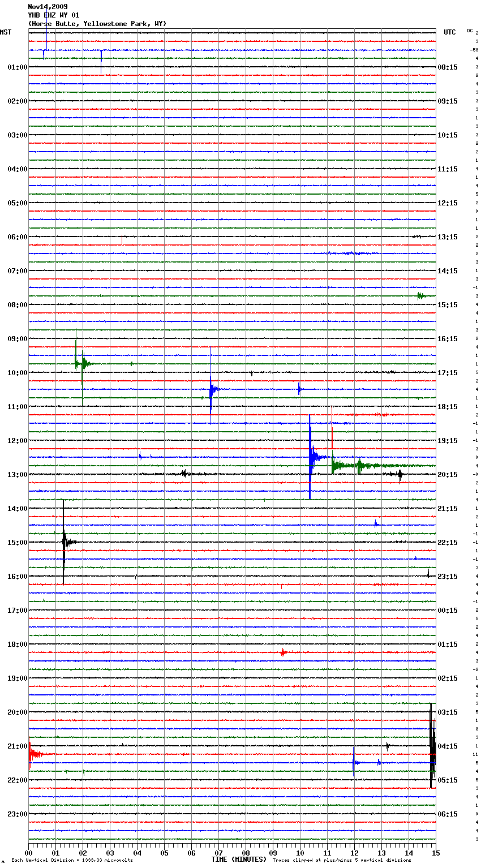Viewport: 481px width, 868px height.
Task: Click the "08:15" UTC time label
Action: click(x=448, y=67)
